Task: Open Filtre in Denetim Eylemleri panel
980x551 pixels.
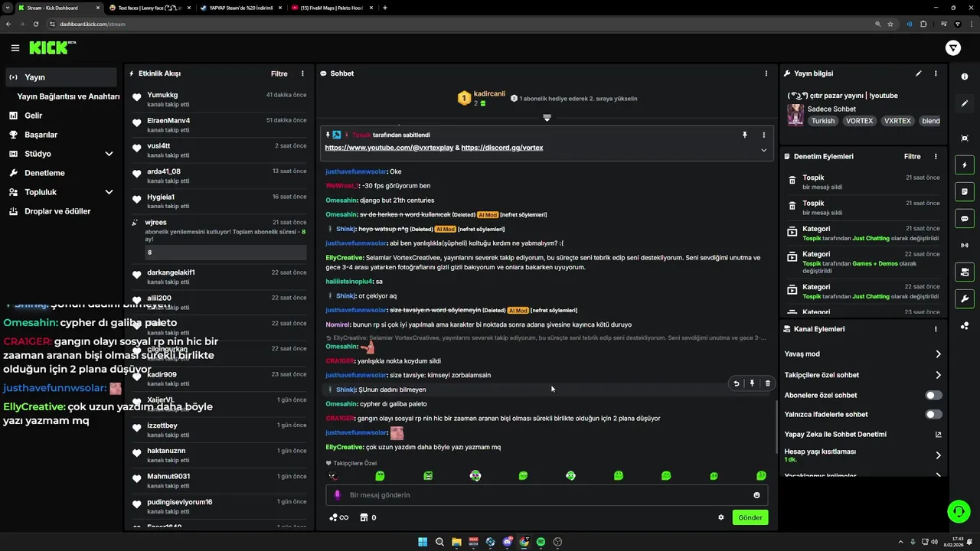Action: [x=912, y=156]
